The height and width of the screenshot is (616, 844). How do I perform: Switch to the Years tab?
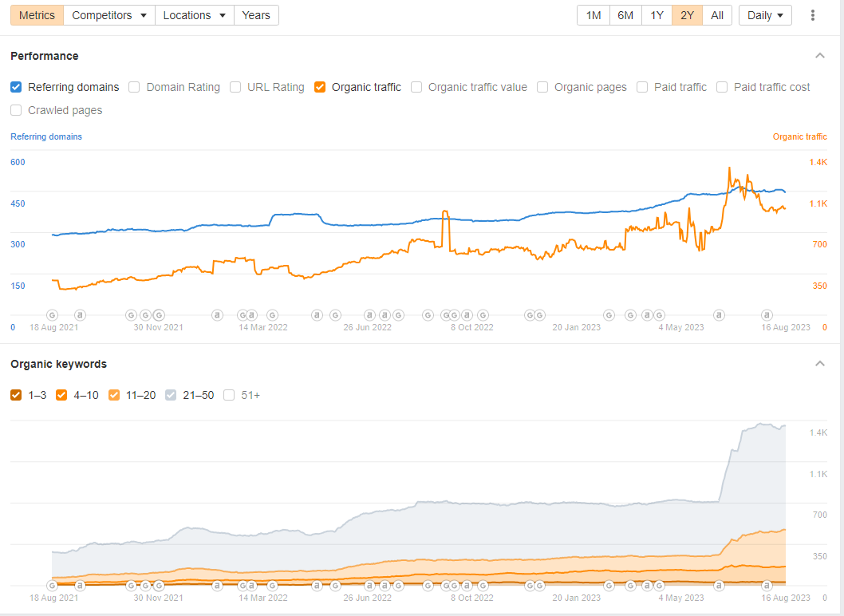[x=256, y=15]
